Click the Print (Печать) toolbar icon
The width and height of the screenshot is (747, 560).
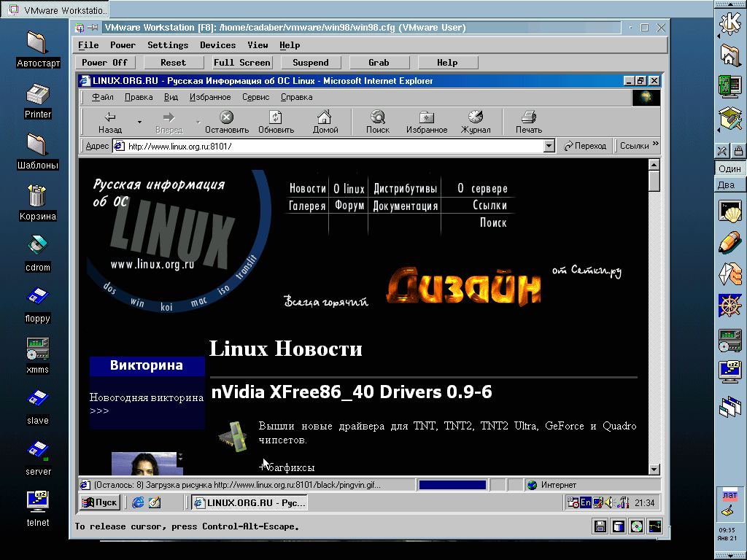tap(529, 117)
